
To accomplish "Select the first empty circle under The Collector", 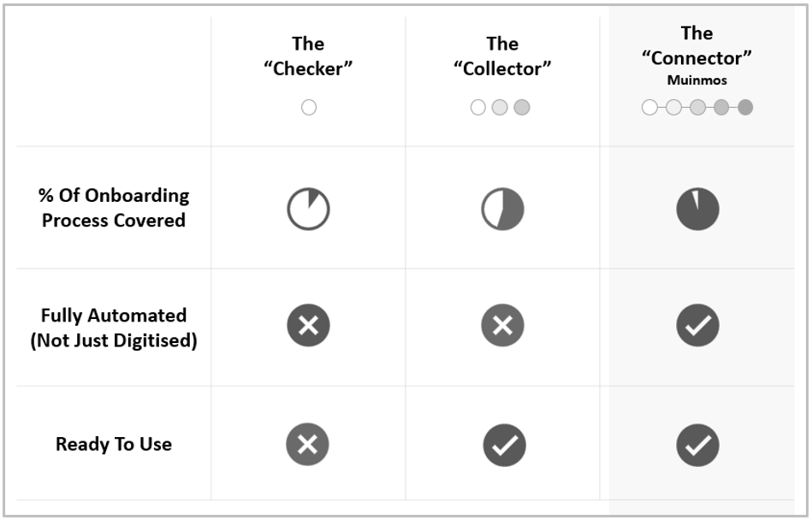I will [478, 108].
